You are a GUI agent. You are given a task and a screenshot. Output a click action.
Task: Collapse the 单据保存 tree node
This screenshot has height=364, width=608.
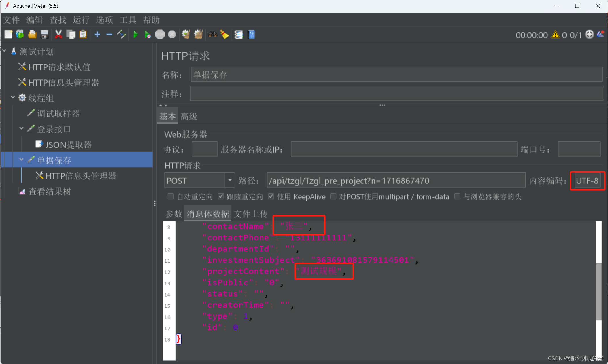pos(21,160)
